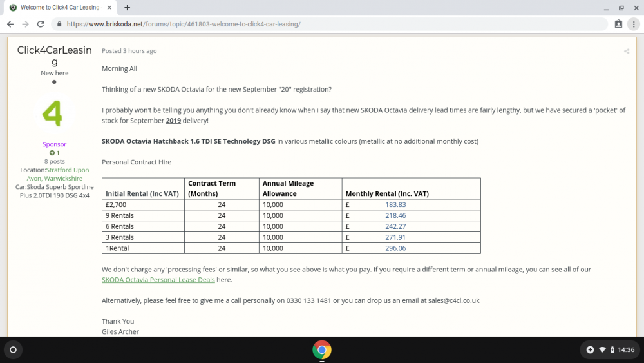
Task: Click the green 4 avatar image
Action: [53, 113]
